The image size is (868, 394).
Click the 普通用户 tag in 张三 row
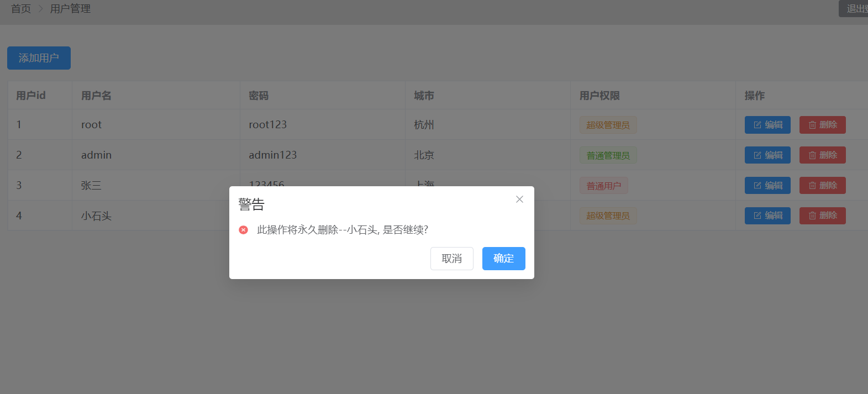point(603,186)
